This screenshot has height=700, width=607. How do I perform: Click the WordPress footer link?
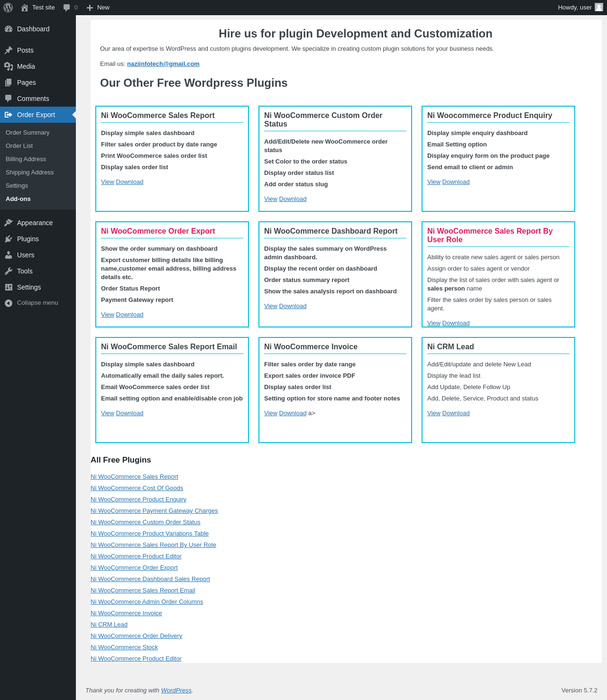click(x=176, y=691)
